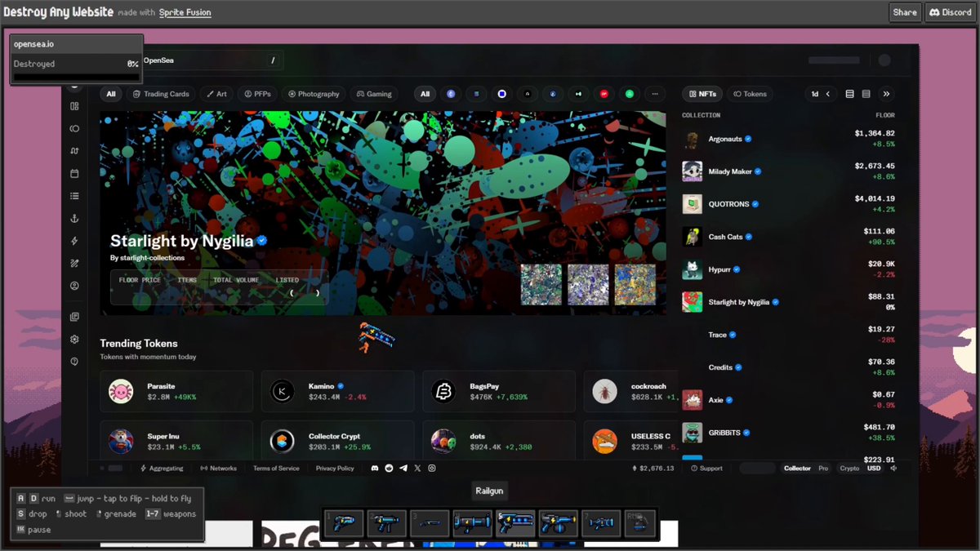Image resolution: width=980 pixels, height=551 pixels.
Task: Open the first Starlight preview thumbnail
Action: point(541,284)
